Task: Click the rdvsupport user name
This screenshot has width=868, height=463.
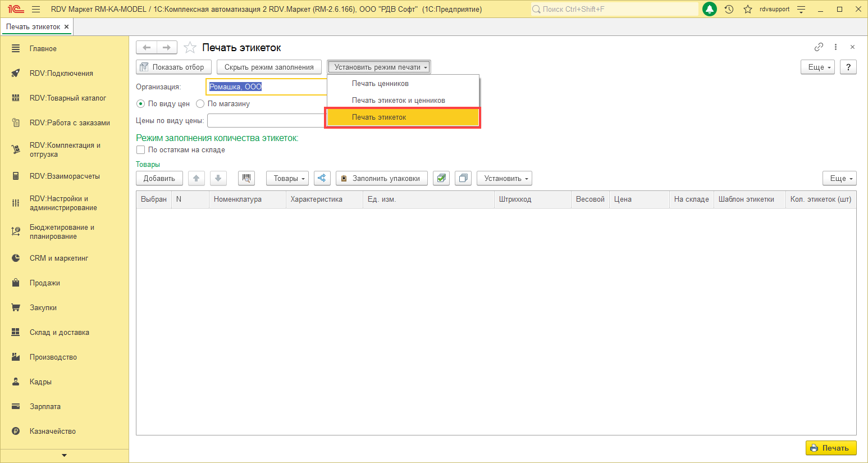Action: (774, 9)
